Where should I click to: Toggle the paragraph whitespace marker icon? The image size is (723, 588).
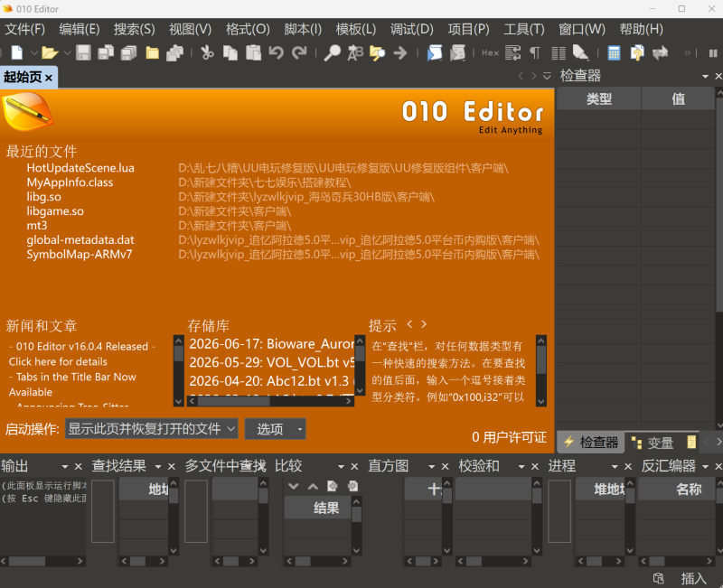tap(535, 52)
